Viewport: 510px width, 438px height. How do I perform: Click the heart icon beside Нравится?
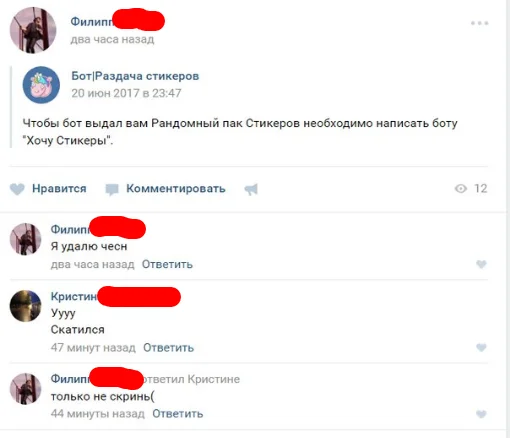17,189
